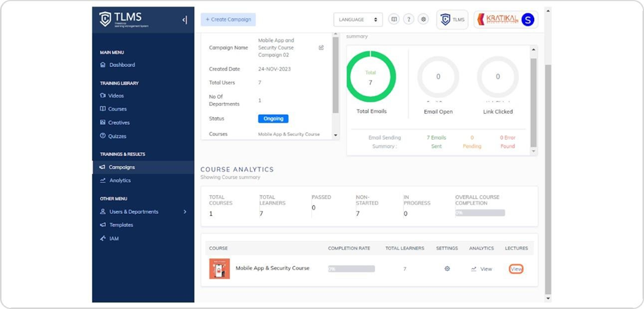Collapse the sidebar with the arrow toggle

pyautogui.click(x=185, y=20)
